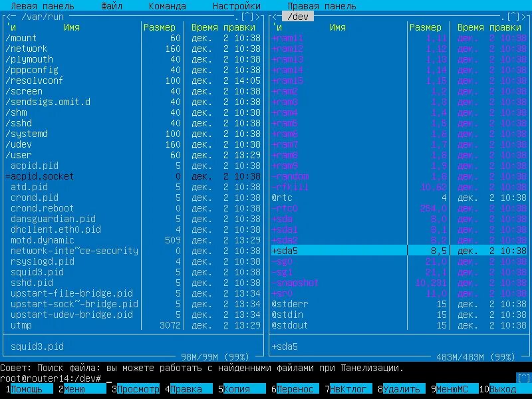Open the Правая панель menu
Viewport: 532px width, 399px height.
click(322, 6)
